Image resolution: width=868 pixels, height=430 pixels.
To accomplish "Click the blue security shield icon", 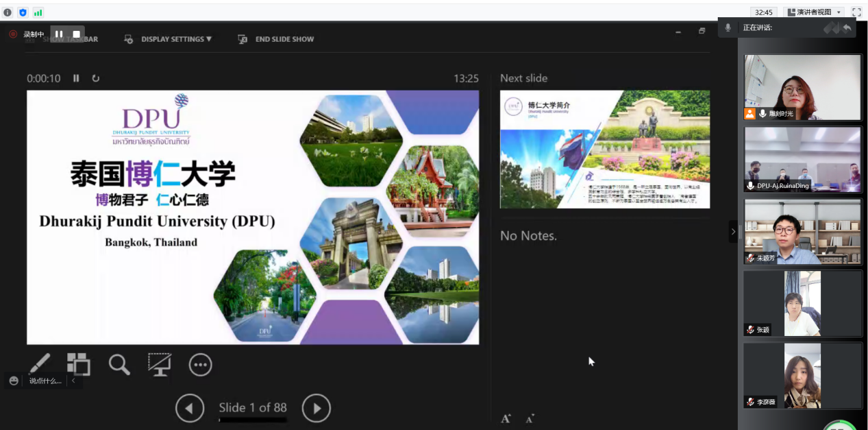I will [23, 12].
